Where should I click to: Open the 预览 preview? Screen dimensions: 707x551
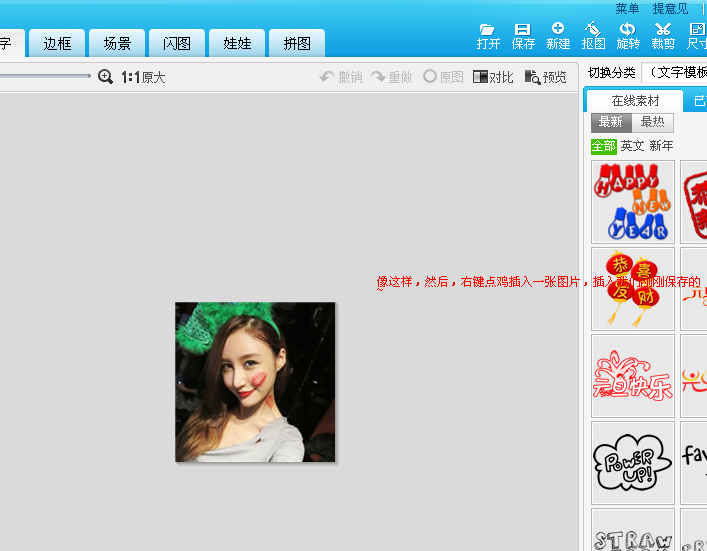(x=545, y=77)
